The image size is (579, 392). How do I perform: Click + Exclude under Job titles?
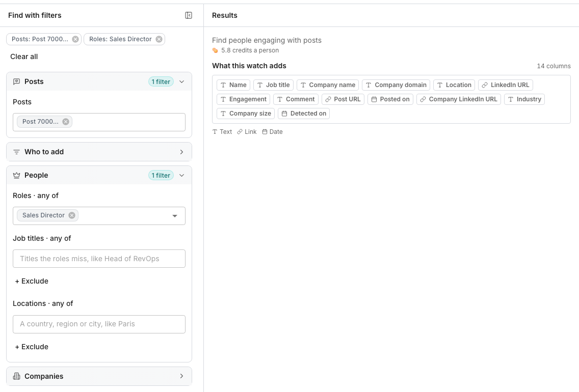click(x=32, y=281)
